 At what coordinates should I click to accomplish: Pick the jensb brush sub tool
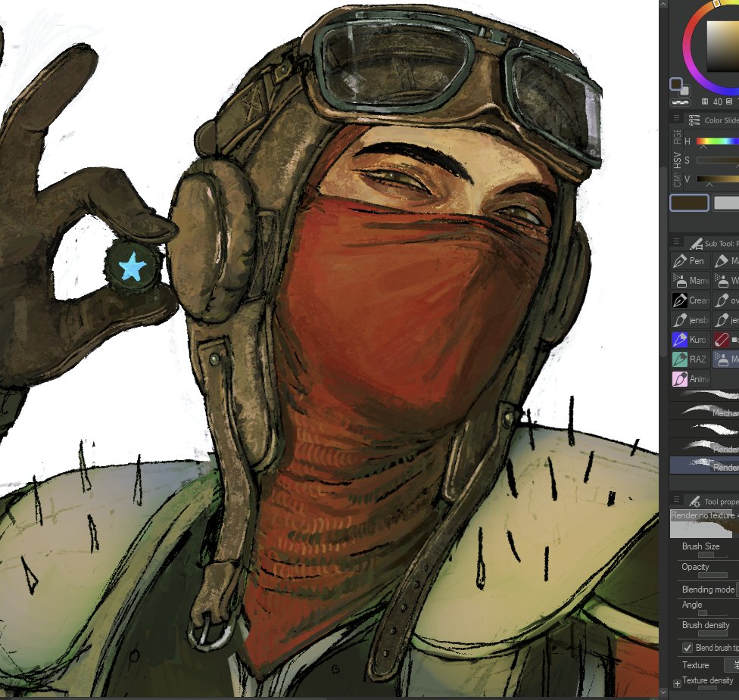pyautogui.click(x=690, y=320)
